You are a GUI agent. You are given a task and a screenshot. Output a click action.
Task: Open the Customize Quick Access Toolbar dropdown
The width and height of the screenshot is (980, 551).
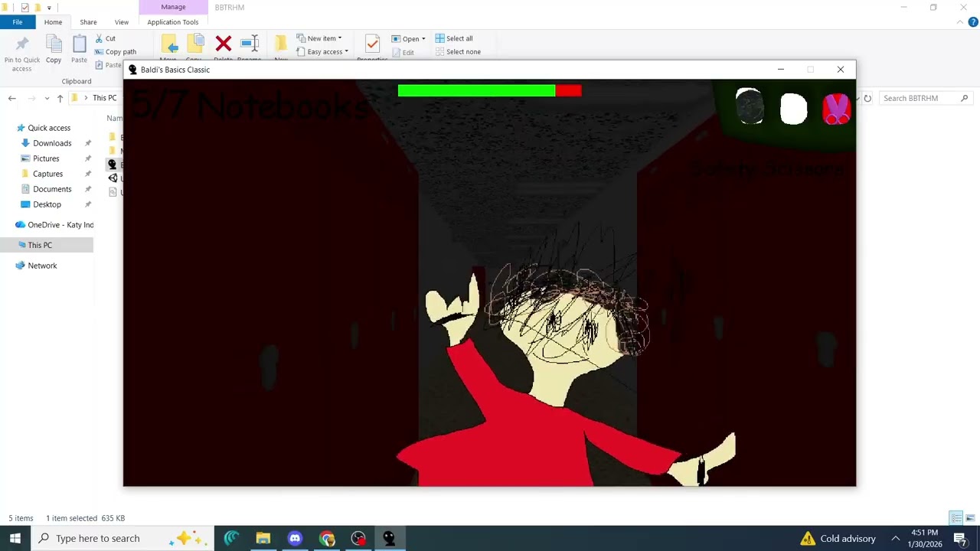(x=49, y=8)
